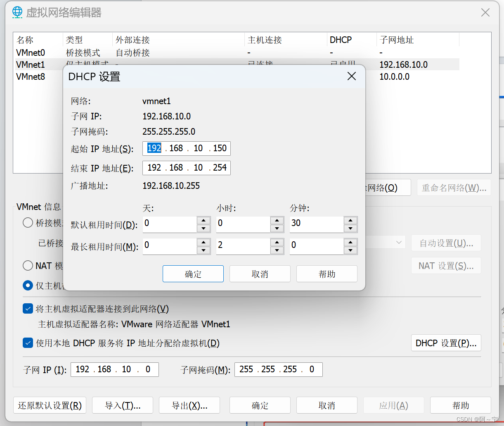Decrease 默认租用时间 hours spinner down arrow
Viewport: 504px width, 426px height.
pyautogui.click(x=277, y=228)
